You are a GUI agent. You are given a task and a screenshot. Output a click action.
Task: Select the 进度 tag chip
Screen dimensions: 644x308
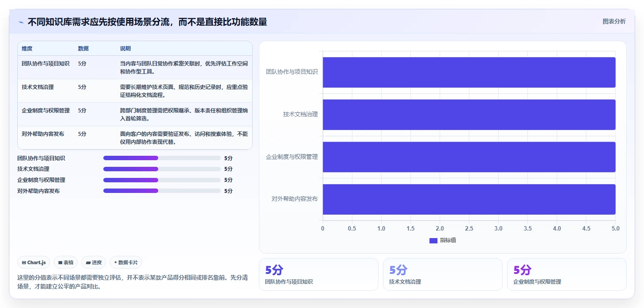[x=94, y=262]
